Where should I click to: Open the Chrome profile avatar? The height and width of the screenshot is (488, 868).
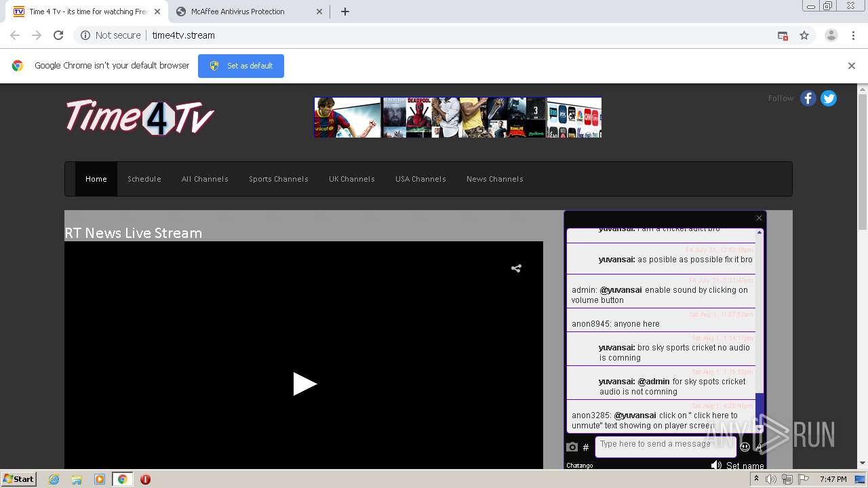(x=831, y=35)
